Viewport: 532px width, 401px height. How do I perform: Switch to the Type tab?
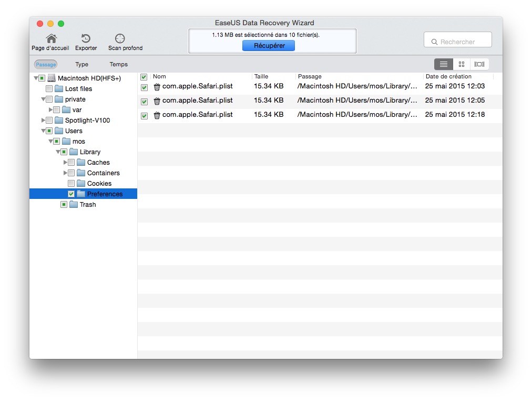tap(82, 64)
